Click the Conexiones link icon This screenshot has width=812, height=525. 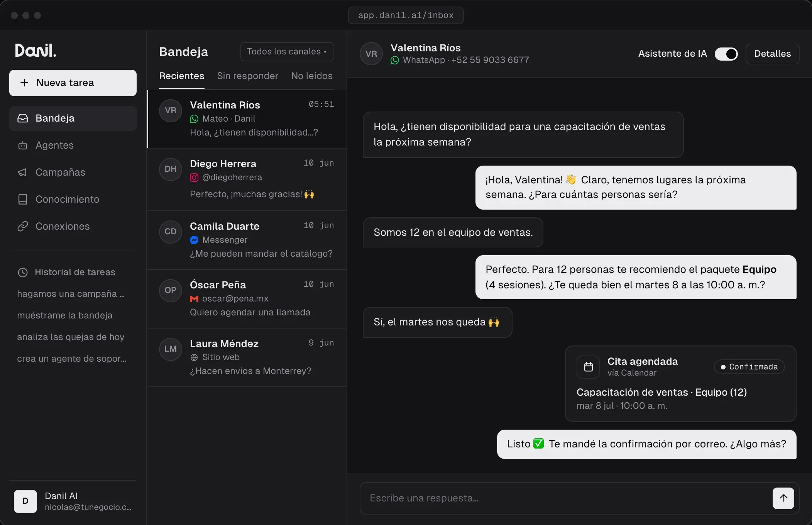tap(23, 226)
